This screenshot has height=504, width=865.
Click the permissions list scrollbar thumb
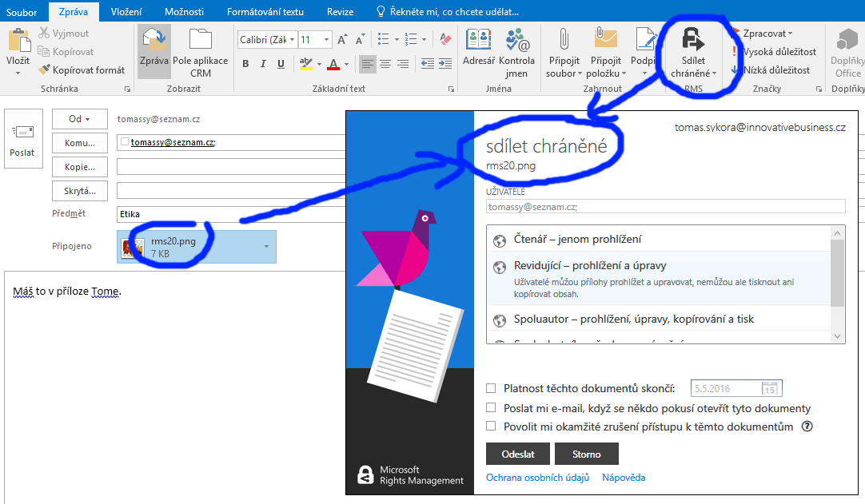click(x=837, y=273)
